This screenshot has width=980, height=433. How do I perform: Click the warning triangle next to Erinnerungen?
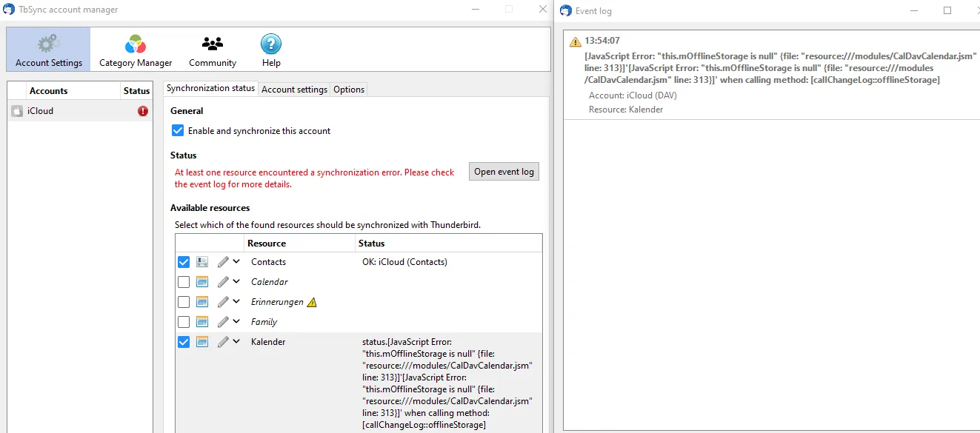312,302
